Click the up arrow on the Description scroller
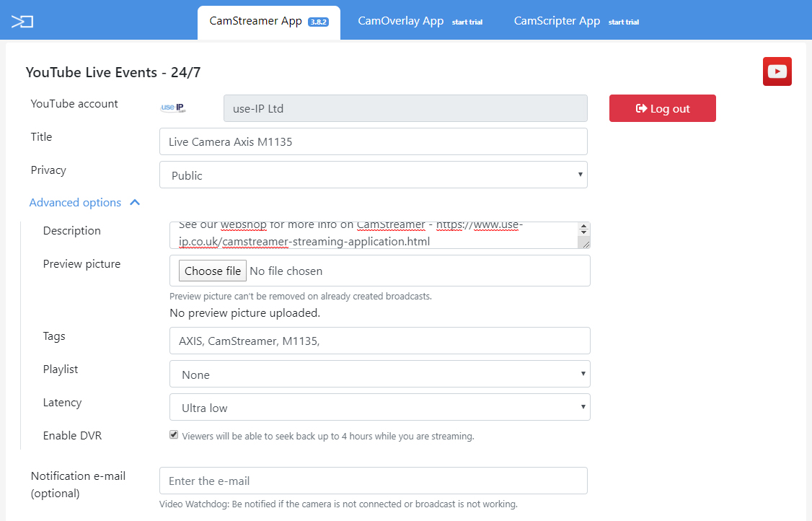The height and width of the screenshot is (521, 812). [x=584, y=227]
